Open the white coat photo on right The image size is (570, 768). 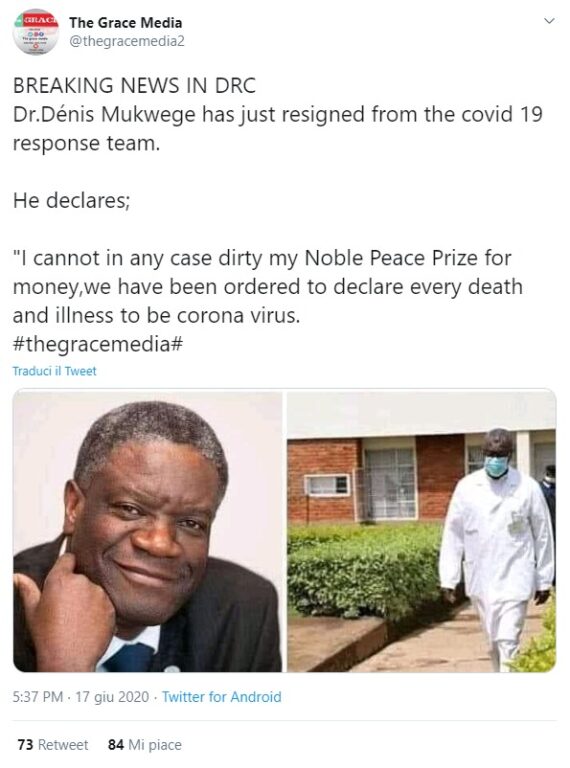tap(421, 530)
